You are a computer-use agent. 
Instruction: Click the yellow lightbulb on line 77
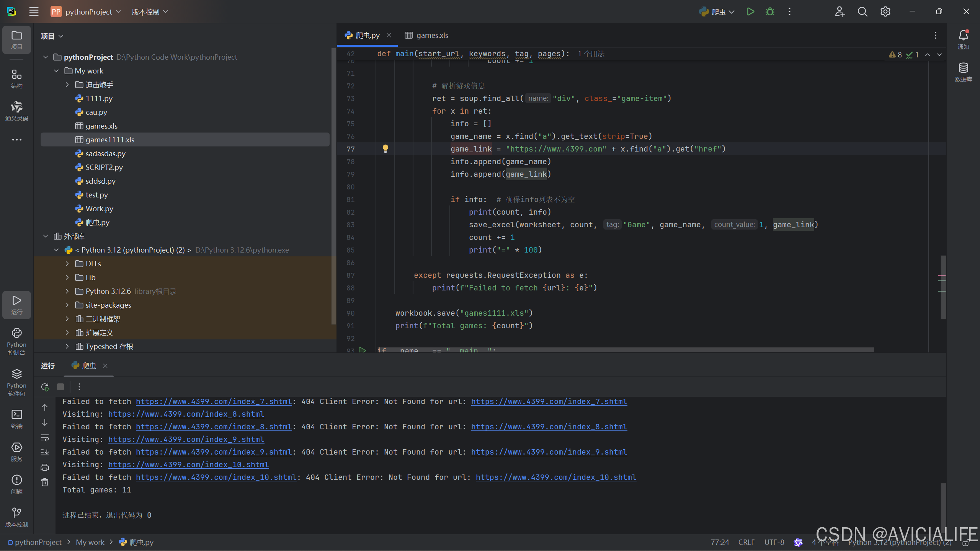click(x=385, y=149)
